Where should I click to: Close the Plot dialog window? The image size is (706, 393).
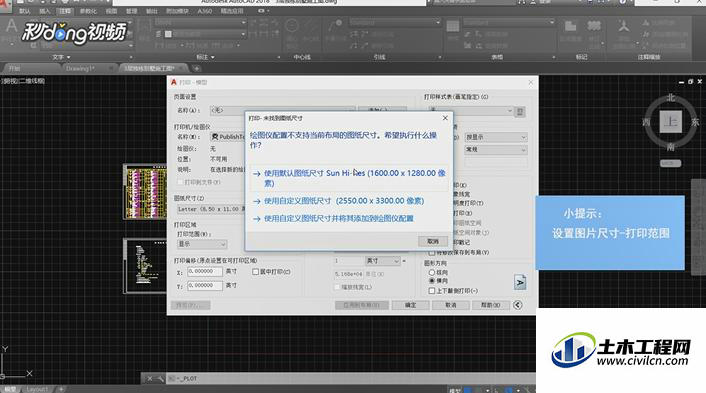click(x=531, y=82)
